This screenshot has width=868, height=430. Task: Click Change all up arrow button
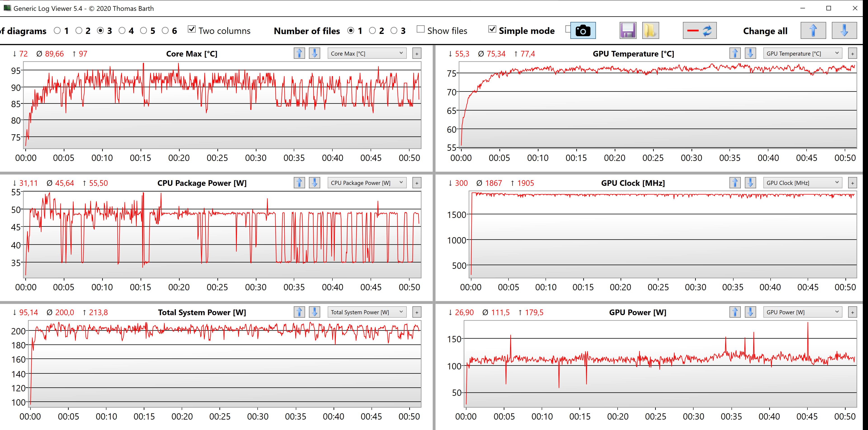pyautogui.click(x=813, y=31)
